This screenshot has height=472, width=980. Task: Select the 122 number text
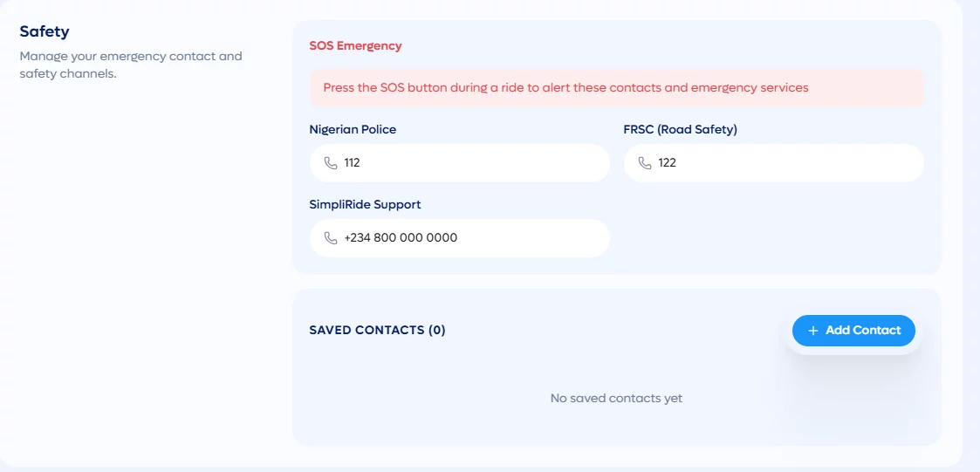668,163
